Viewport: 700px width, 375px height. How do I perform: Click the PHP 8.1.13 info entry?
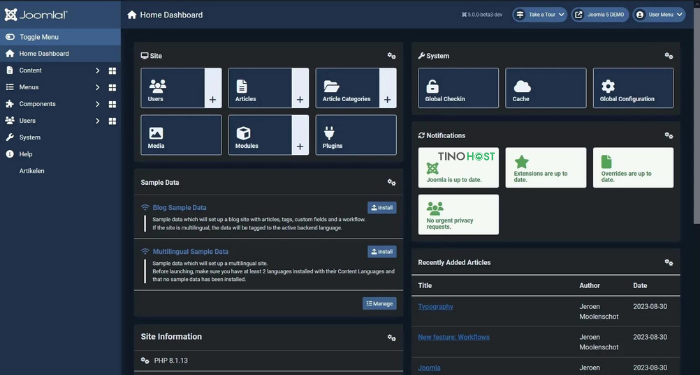pos(171,360)
